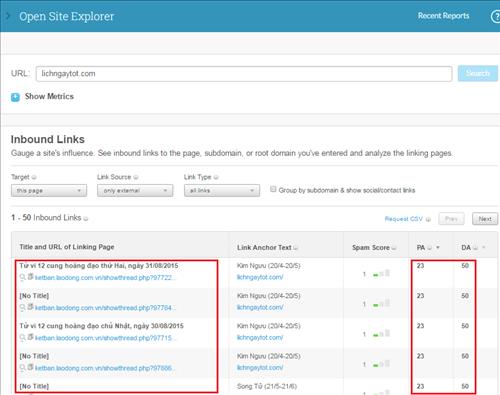Click sort arrow on DA column
This screenshot has width=500, height=395.
point(484,248)
